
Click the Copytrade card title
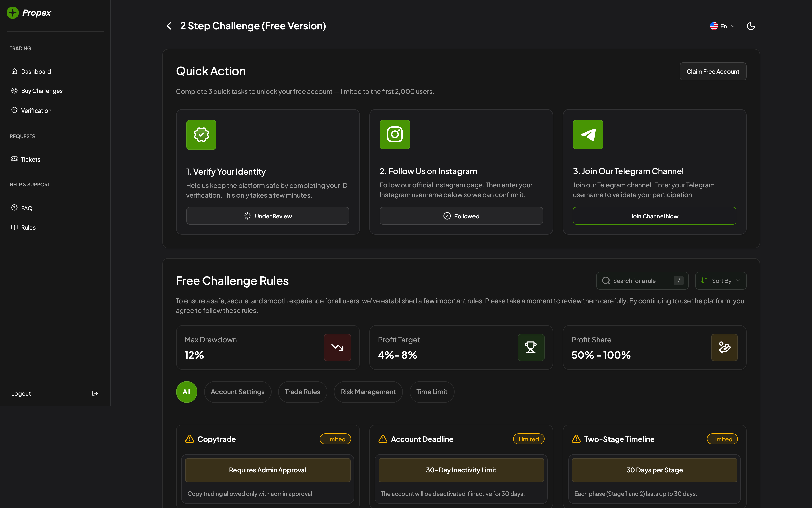click(216, 439)
